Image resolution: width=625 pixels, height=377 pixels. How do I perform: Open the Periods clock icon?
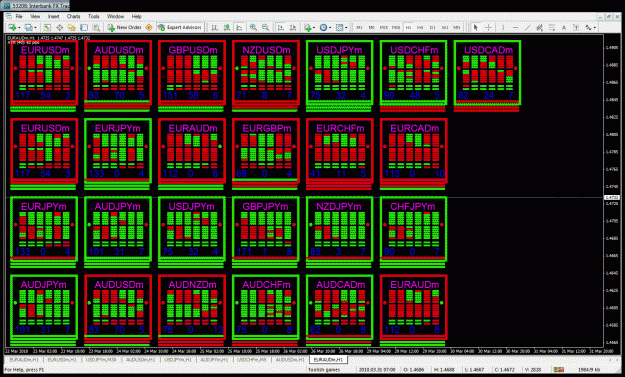323,27
